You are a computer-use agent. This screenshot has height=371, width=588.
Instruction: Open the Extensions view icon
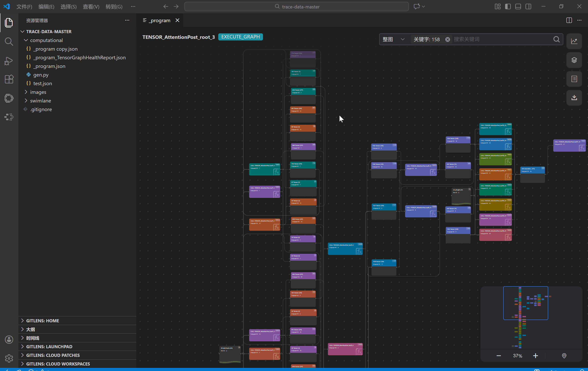tap(9, 79)
